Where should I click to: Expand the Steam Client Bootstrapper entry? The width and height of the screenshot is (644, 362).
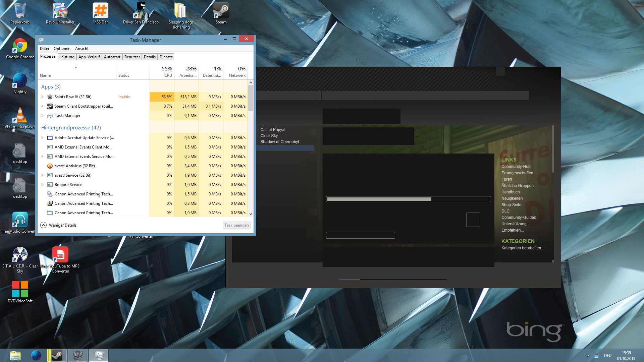coord(42,106)
